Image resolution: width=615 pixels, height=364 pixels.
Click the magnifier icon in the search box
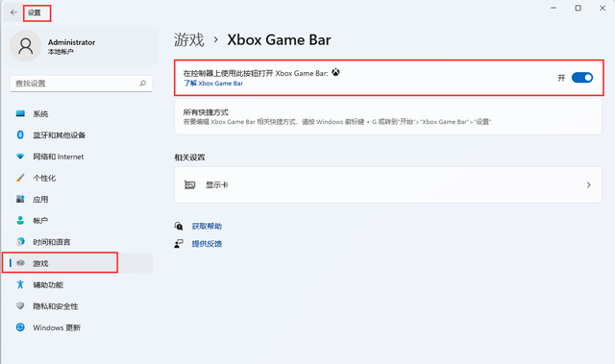click(x=143, y=83)
